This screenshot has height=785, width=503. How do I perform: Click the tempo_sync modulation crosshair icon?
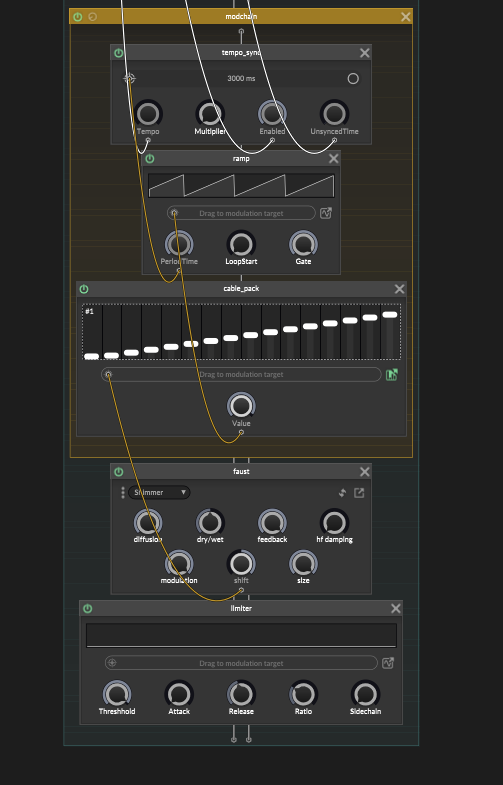129,79
